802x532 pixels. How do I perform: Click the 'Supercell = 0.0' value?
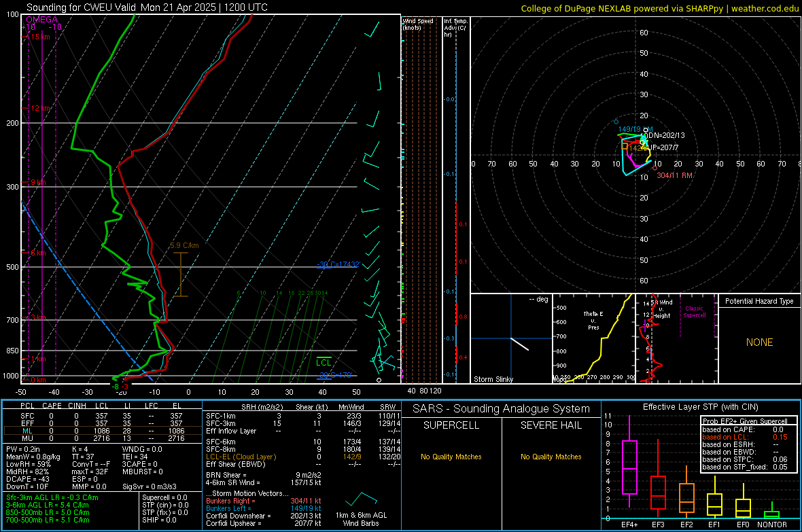164,497
